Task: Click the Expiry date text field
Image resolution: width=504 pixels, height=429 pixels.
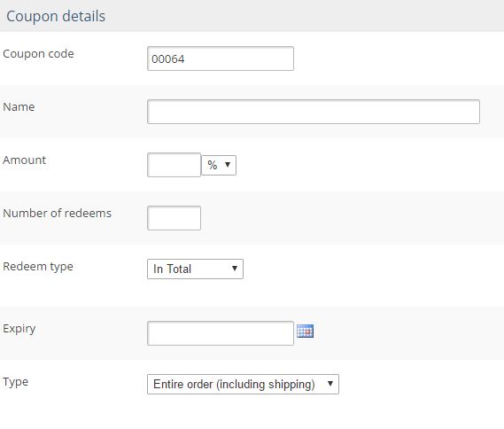Action: tap(221, 333)
